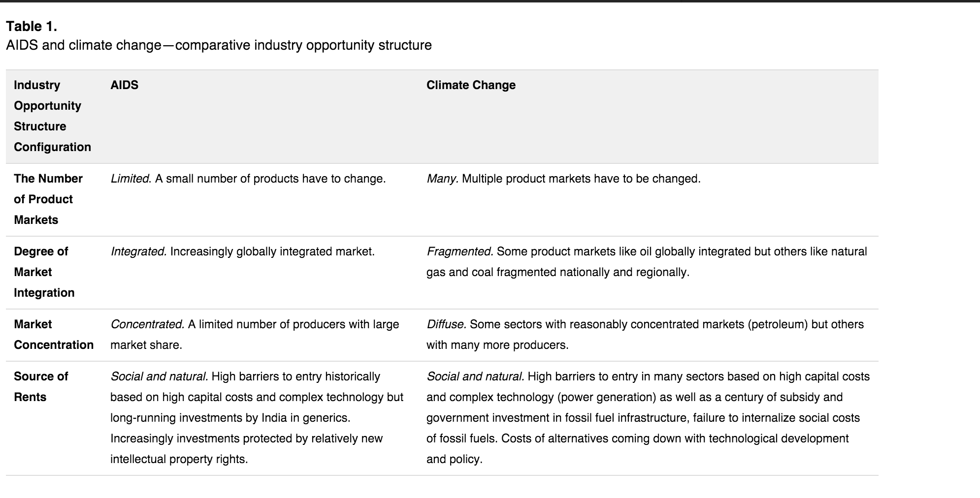Click the 'Source of Rents' row label

pyautogui.click(x=41, y=387)
